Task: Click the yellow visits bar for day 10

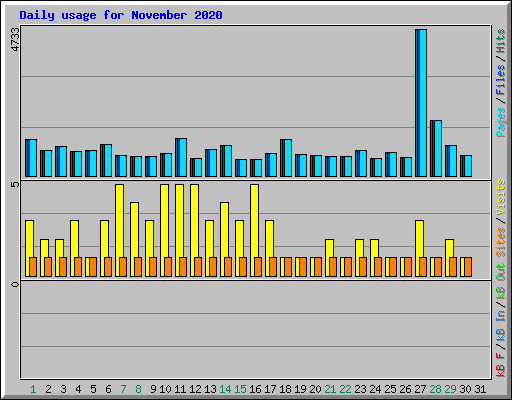Action: click(164, 220)
